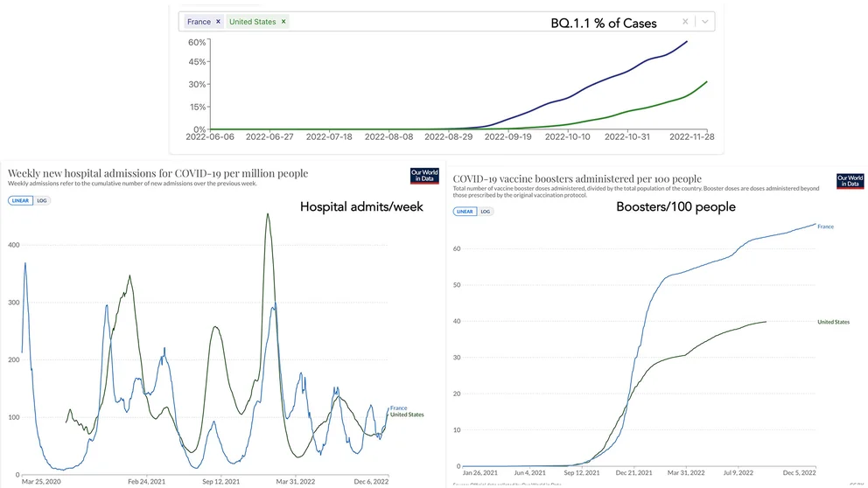Switch vaccine boosters chart to LOG scale
868x488 pixels.
pos(486,211)
